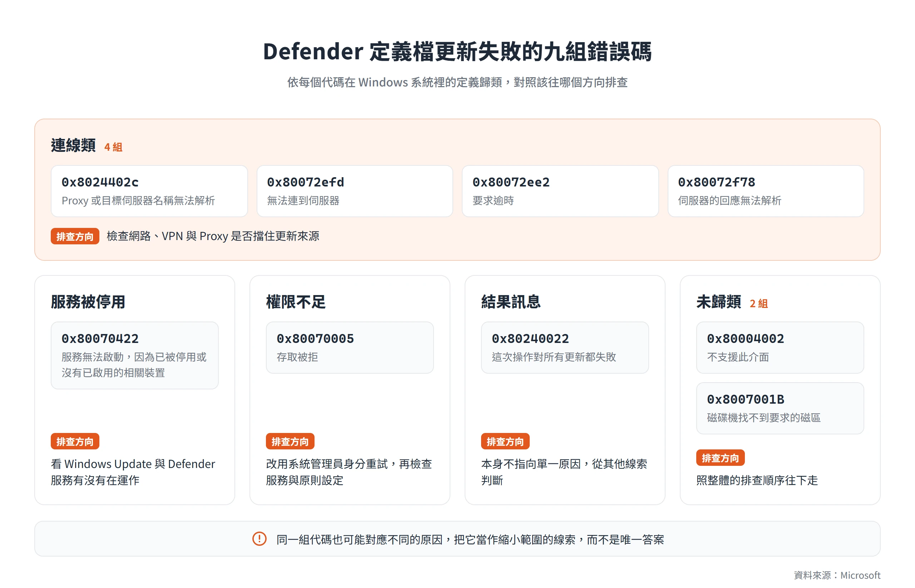Click the 資料來源:Microsoft credit

click(837, 575)
